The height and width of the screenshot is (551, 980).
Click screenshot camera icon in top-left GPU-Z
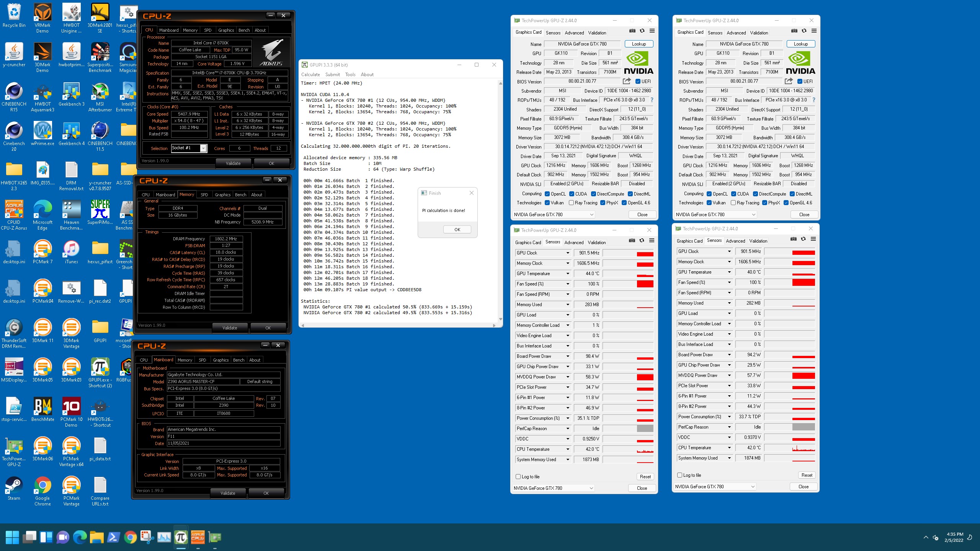coord(632,31)
